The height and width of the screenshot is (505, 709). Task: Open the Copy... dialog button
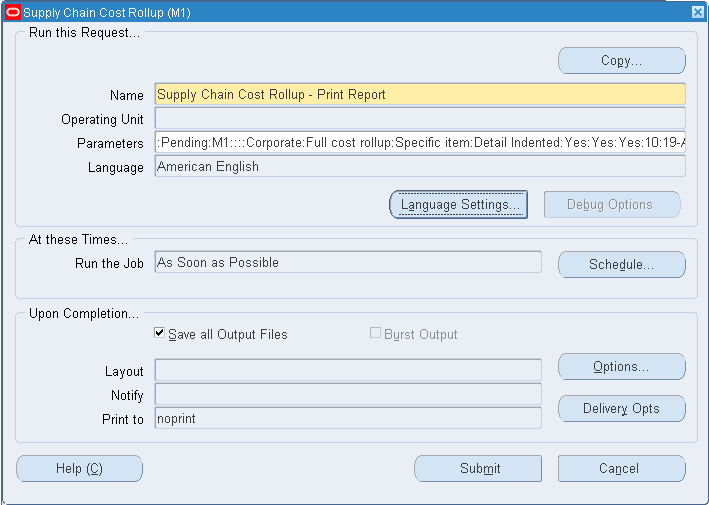(x=622, y=61)
